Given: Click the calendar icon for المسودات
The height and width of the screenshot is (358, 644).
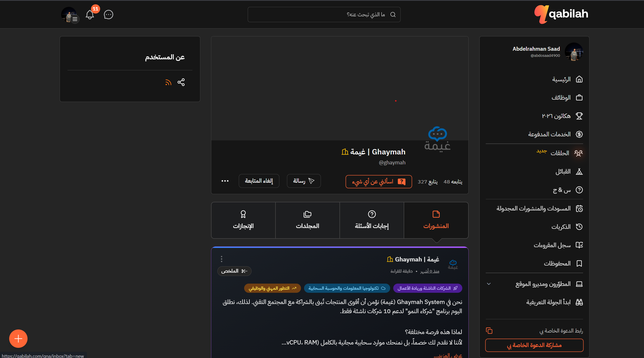Looking at the screenshot, I should 579,208.
